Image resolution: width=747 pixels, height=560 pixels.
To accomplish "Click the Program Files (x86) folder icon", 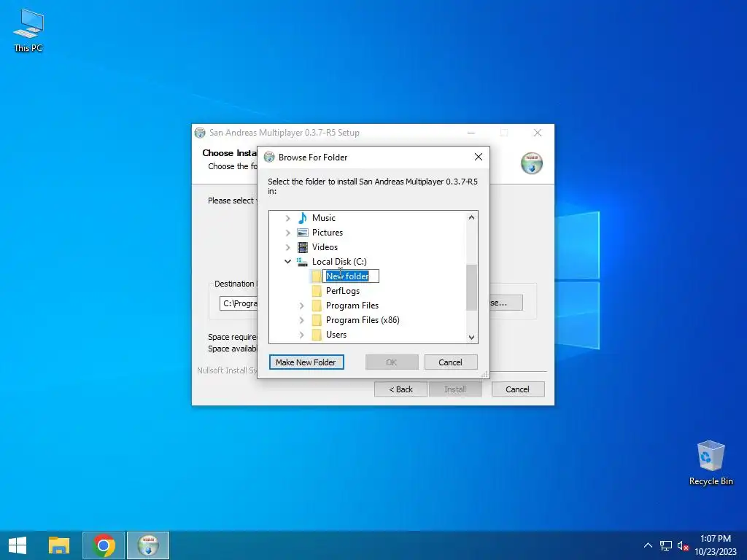I will [317, 320].
